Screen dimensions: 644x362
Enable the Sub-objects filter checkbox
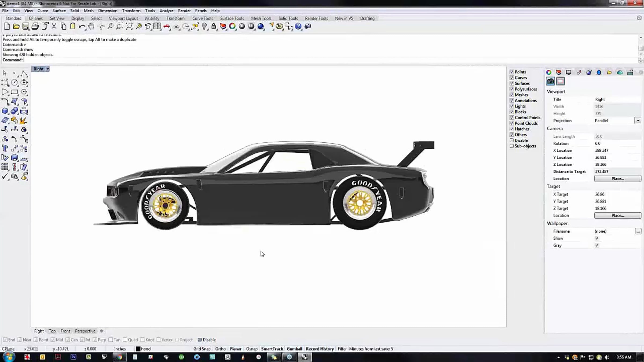(511, 146)
